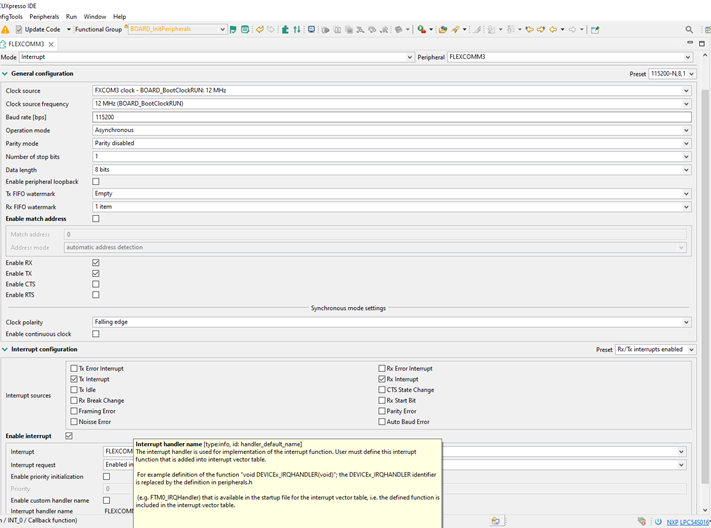Toggle Enable priority initialization checkbox
The image size is (711, 528).
(x=107, y=477)
